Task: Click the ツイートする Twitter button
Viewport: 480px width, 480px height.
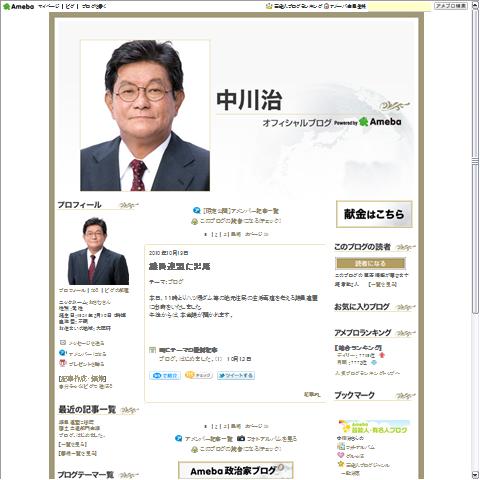Action: (236, 375)
